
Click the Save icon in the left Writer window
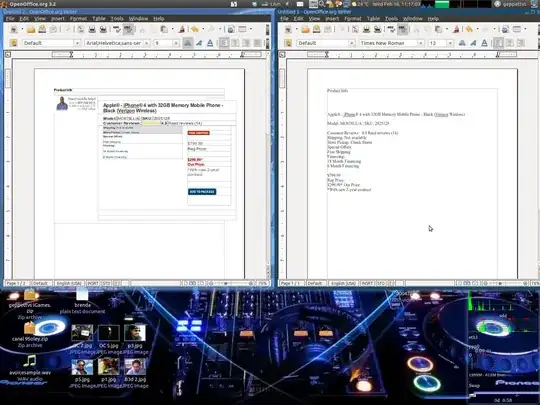[42, 29]
